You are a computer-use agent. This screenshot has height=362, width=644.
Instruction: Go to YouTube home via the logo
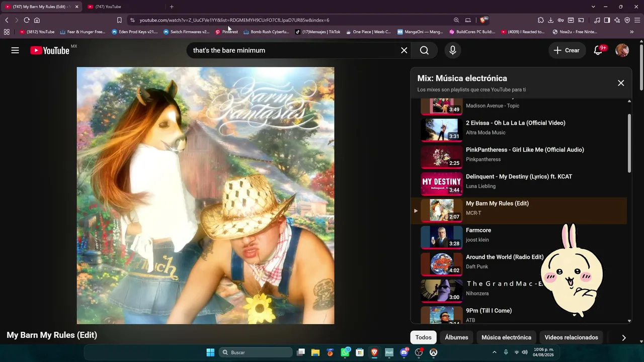(50, 50)
